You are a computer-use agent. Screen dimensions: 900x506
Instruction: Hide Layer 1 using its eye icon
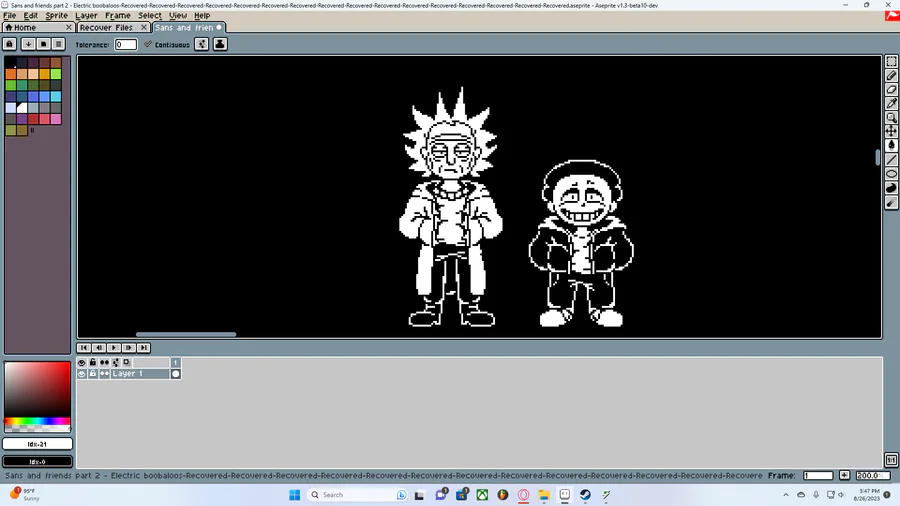(x=82, y=374)
